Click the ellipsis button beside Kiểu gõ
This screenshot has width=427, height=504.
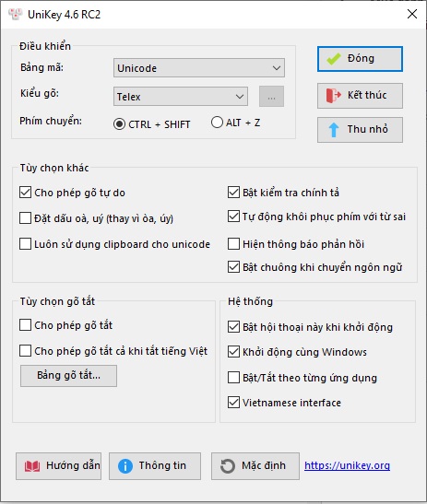pyautogui.click(x=271, y=97)
